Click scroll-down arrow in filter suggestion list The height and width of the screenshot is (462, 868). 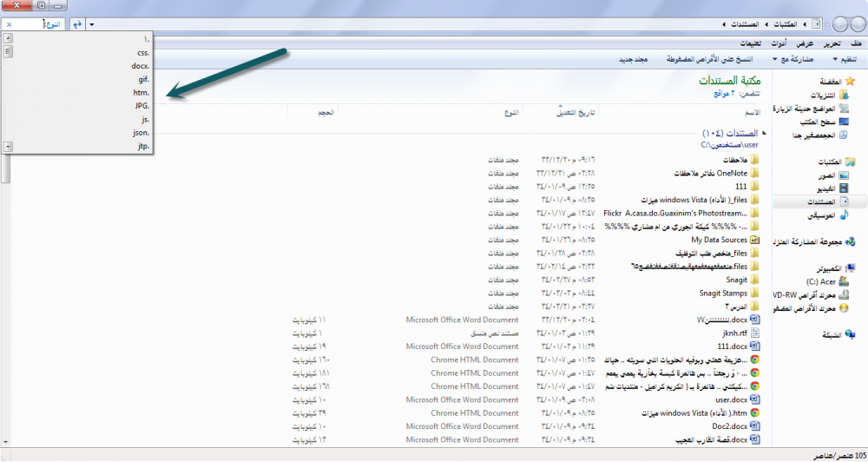8,148
